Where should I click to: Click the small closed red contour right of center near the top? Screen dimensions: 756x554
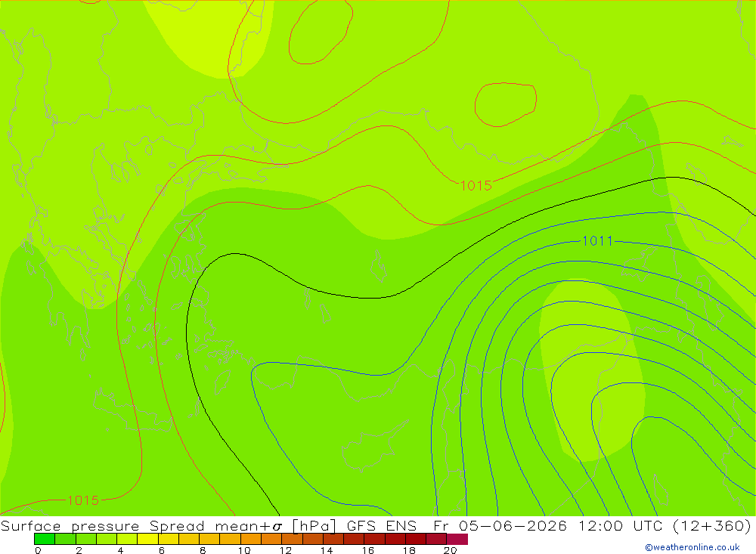[505, 104]
